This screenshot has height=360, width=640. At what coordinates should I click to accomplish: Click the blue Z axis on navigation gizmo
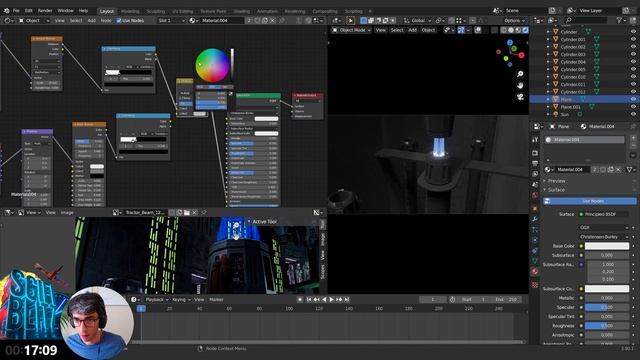[510, 42]
